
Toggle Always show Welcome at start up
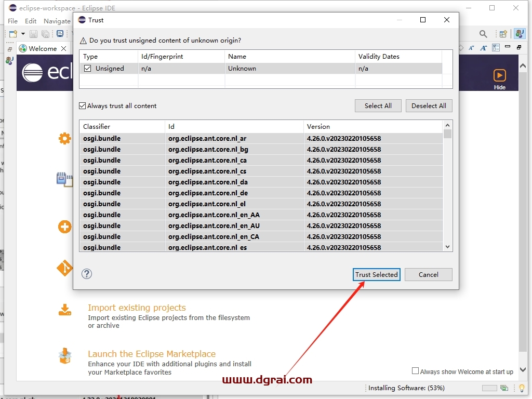[415, 371]
